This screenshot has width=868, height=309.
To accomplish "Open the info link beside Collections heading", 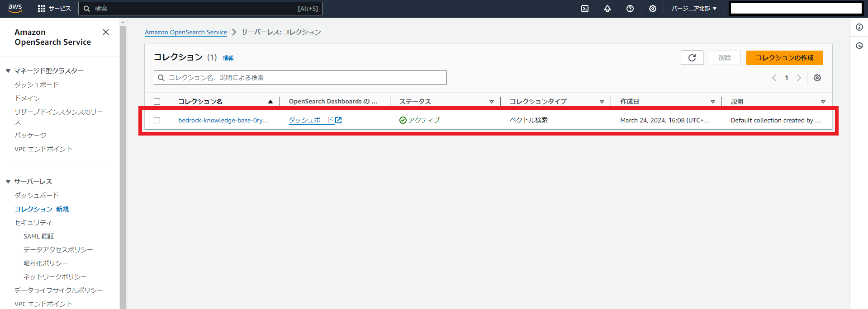I will [x=228, y=58].
